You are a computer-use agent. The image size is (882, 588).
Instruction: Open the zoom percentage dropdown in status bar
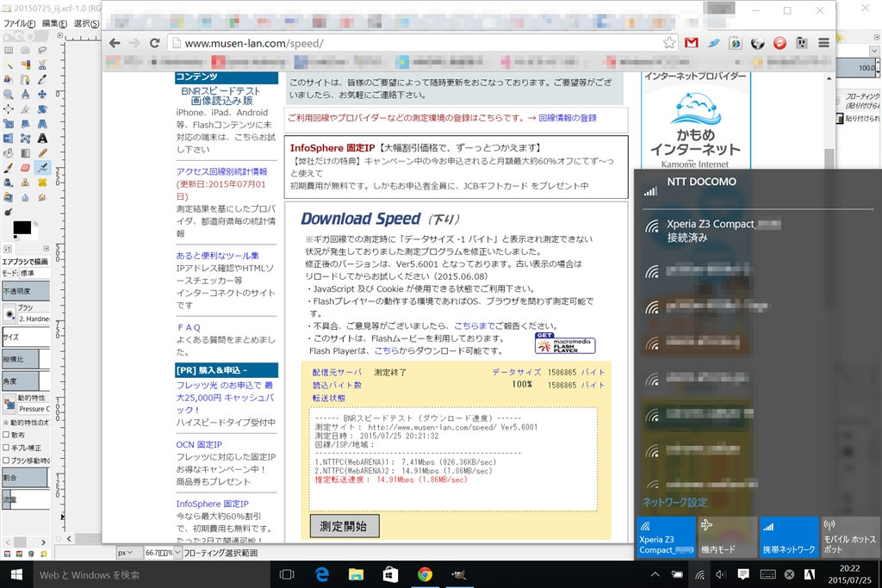point(177,553)
